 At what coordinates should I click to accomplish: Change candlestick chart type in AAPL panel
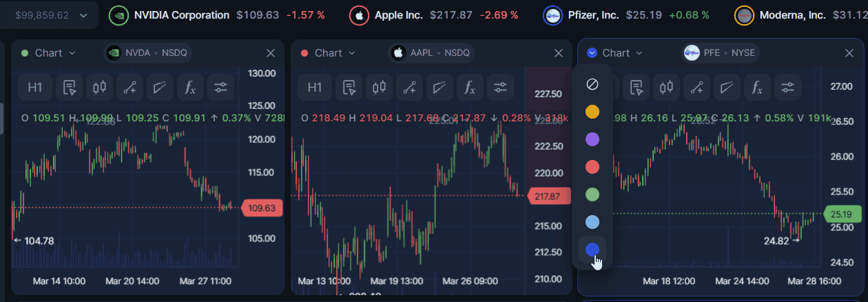(x=379, y=88)
